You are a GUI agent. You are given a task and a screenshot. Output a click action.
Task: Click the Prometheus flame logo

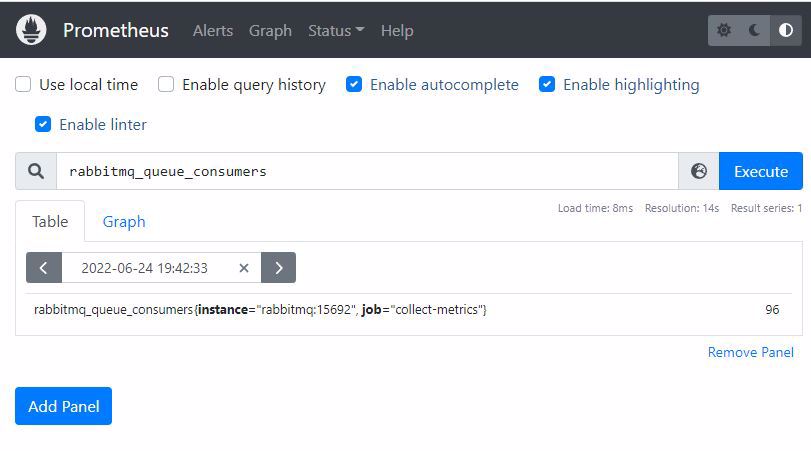[31, 29]
